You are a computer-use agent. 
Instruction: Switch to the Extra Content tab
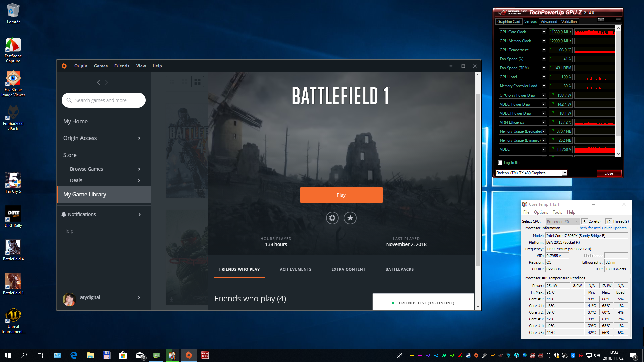click(348, 269)
